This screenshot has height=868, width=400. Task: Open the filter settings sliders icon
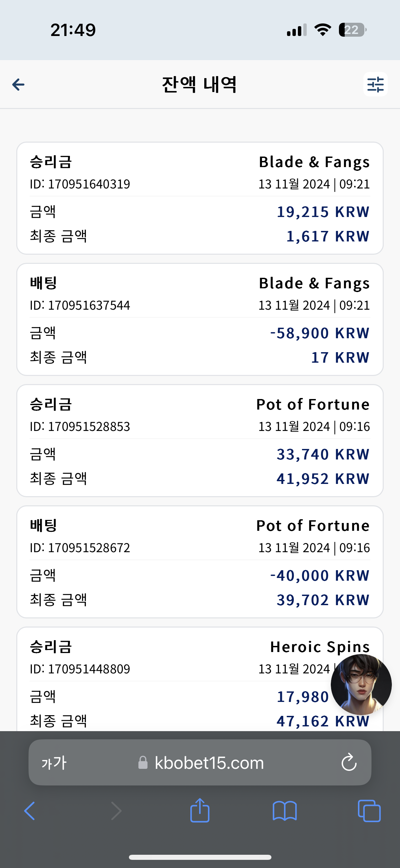click(x=375, y=84)
